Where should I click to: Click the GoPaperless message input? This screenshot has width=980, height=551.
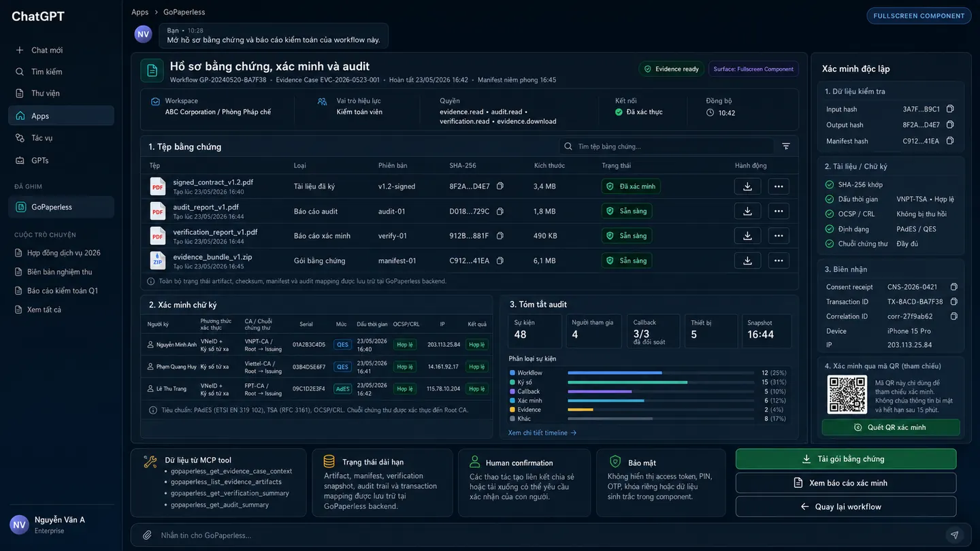point(544,535)
